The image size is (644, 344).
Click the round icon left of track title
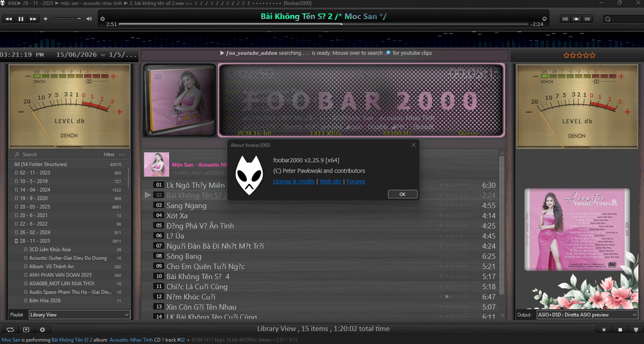click(102, 19)
